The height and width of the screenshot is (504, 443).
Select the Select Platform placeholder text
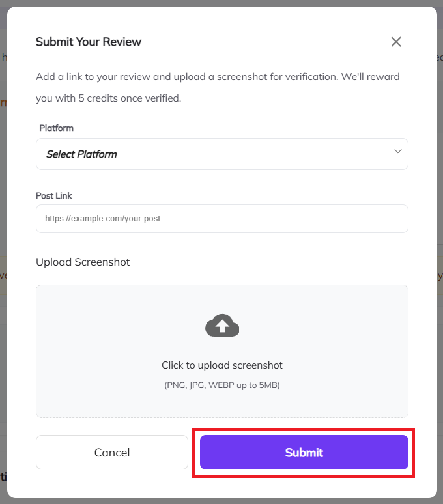(x=81, y=154)
